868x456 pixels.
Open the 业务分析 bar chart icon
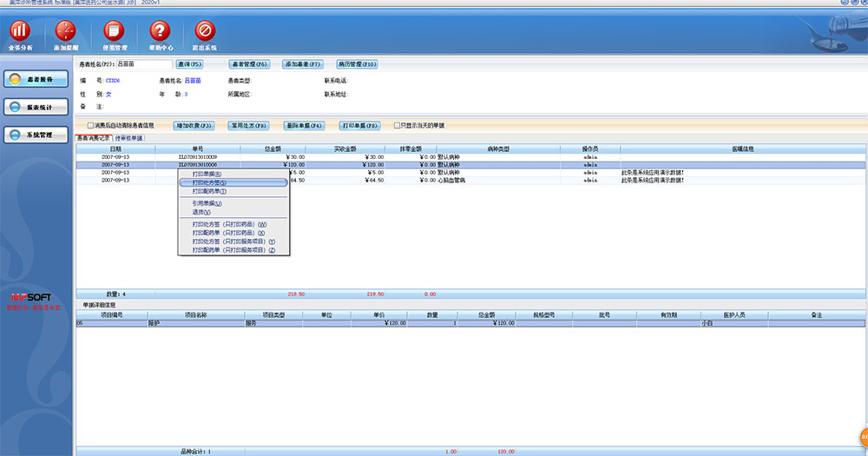coord(20,32)
